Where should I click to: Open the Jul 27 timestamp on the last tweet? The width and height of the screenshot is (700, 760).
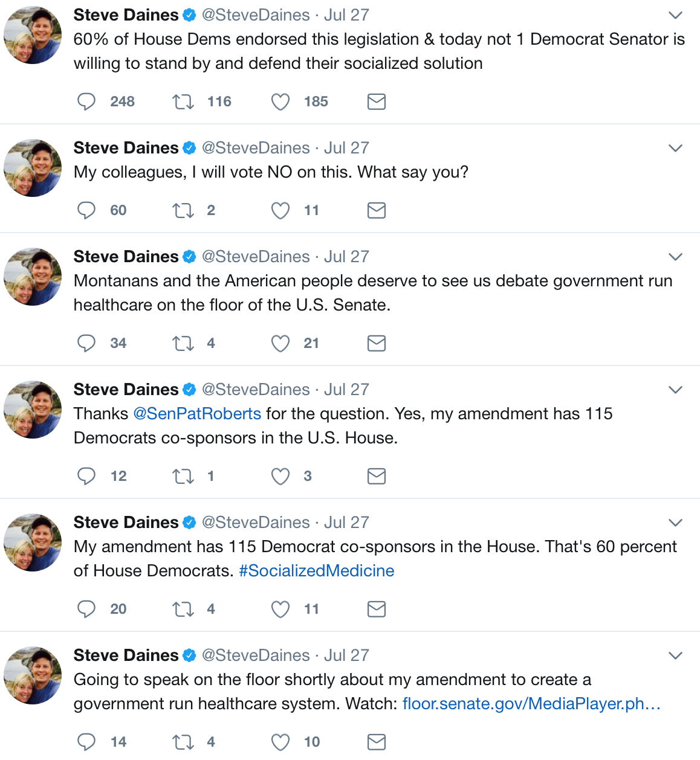coord(346,655)
